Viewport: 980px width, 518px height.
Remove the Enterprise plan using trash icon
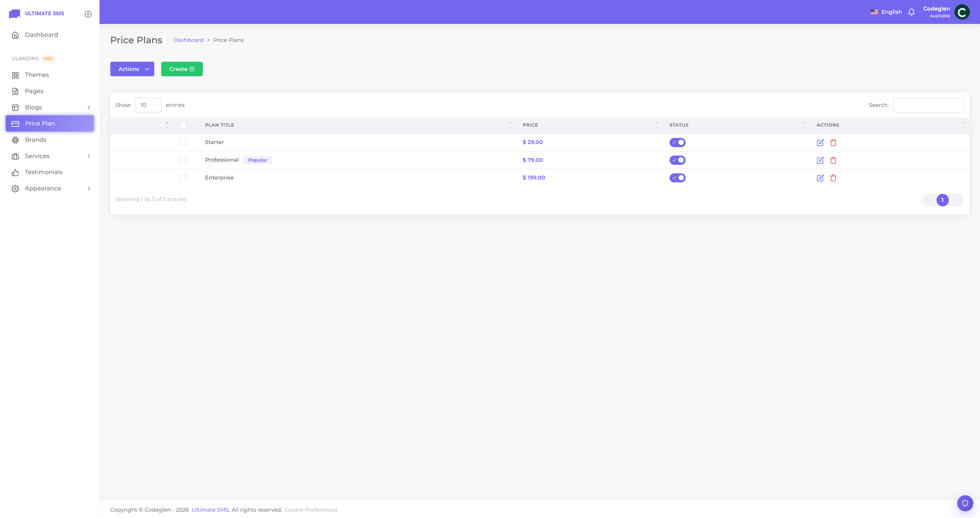833,178
